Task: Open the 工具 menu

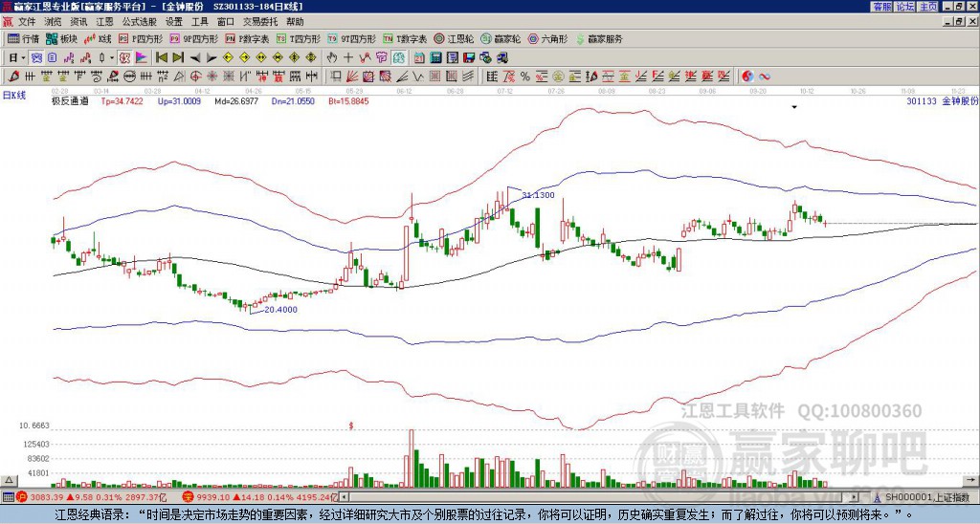Action: 199,22
